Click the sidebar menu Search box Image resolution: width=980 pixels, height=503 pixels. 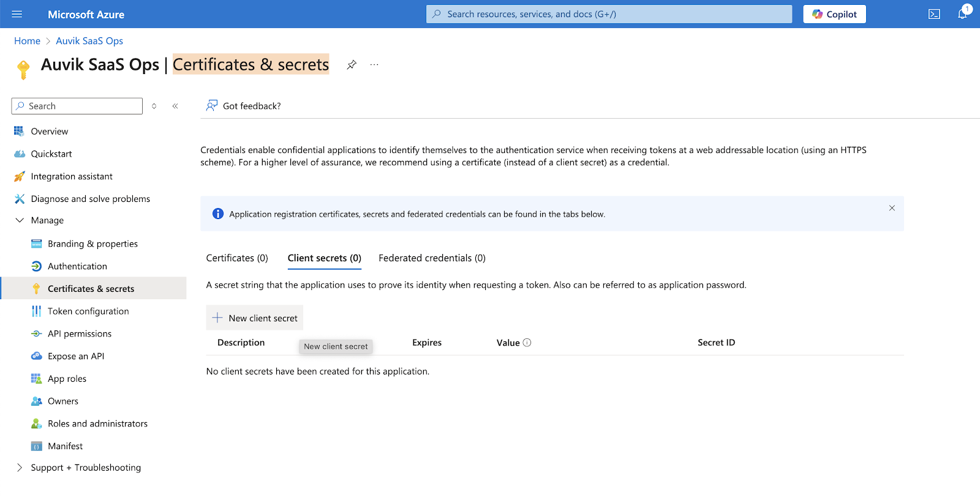[77, 106]
